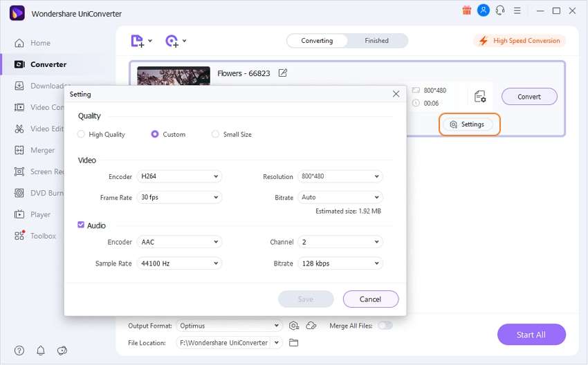Click the Home house icon
Image resolution: width=588 pixels, height=365 pixels.
point(19,43)
